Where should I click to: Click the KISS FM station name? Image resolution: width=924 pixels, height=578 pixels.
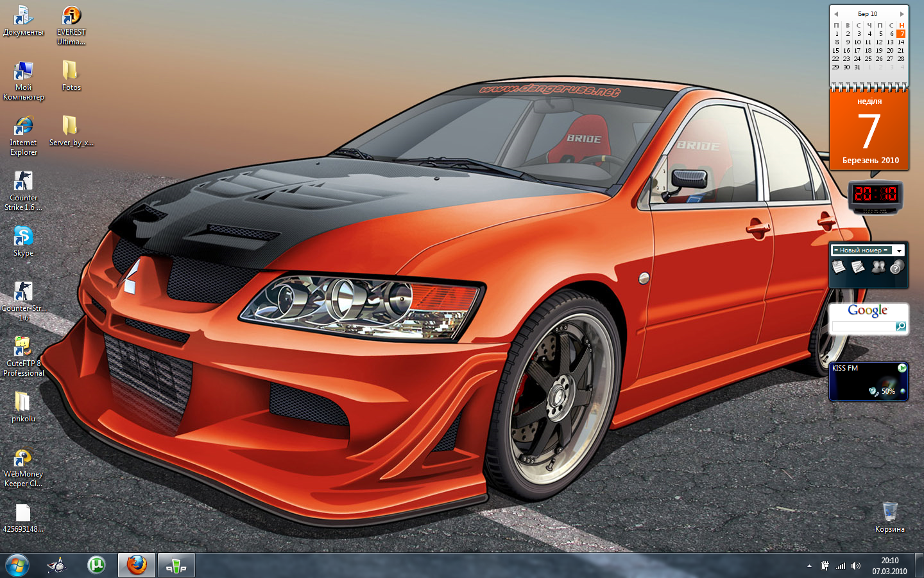[x=845, y=368]
